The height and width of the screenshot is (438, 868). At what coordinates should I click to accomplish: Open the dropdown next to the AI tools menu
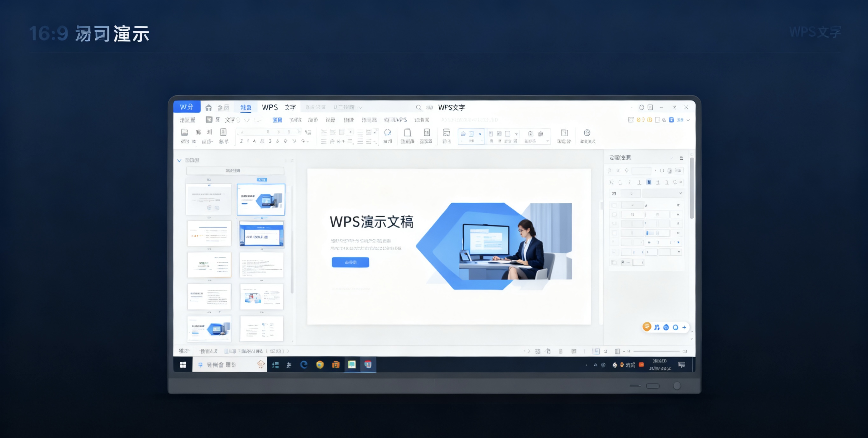[x=361, y=108]
